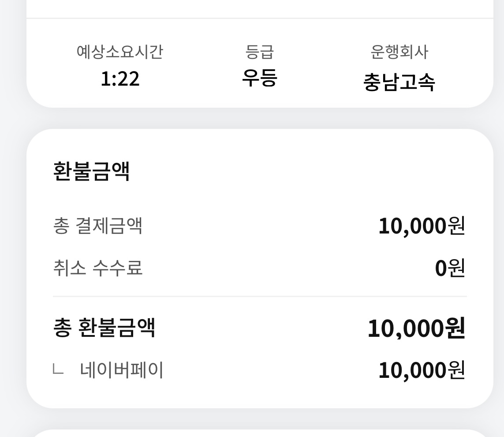Click the white strip above the 예상소요시간 row
This screenshot has width=504, height=437.
[x=259, y=8]
